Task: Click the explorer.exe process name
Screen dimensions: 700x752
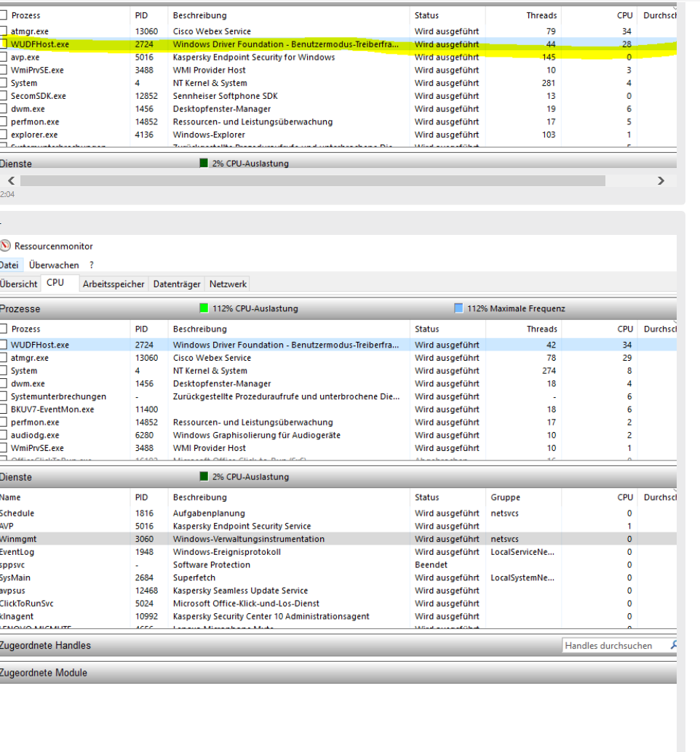Action: pyautogui.click(x=34, y=135)
